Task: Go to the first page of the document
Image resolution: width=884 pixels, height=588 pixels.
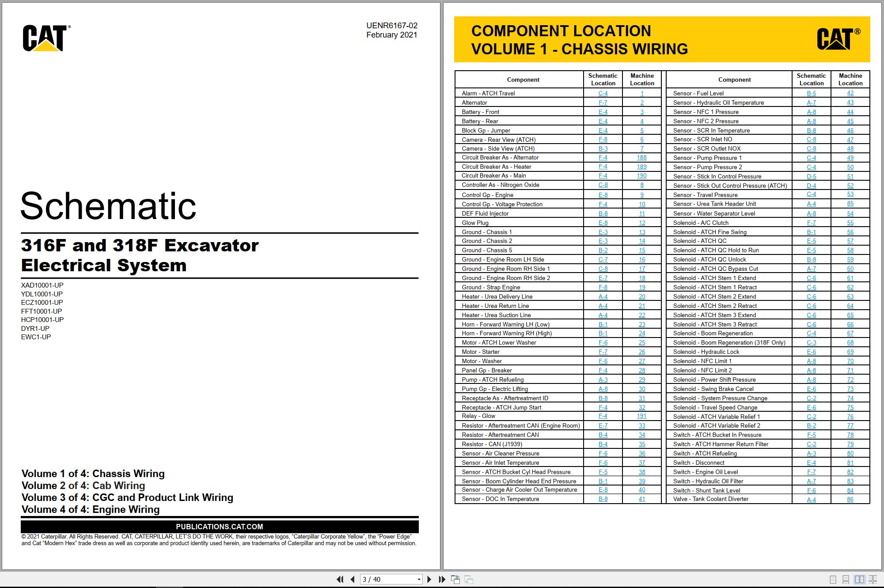Action: (340, 579)
